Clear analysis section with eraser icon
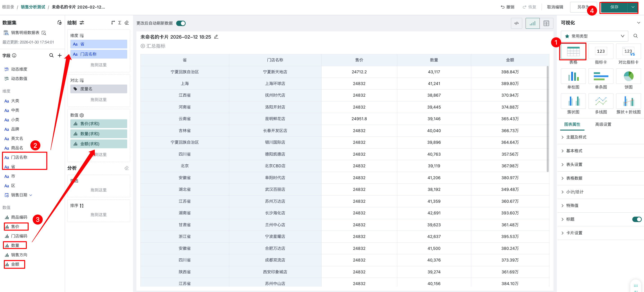This screenshot has width=644, height=292. coord(127,168)
